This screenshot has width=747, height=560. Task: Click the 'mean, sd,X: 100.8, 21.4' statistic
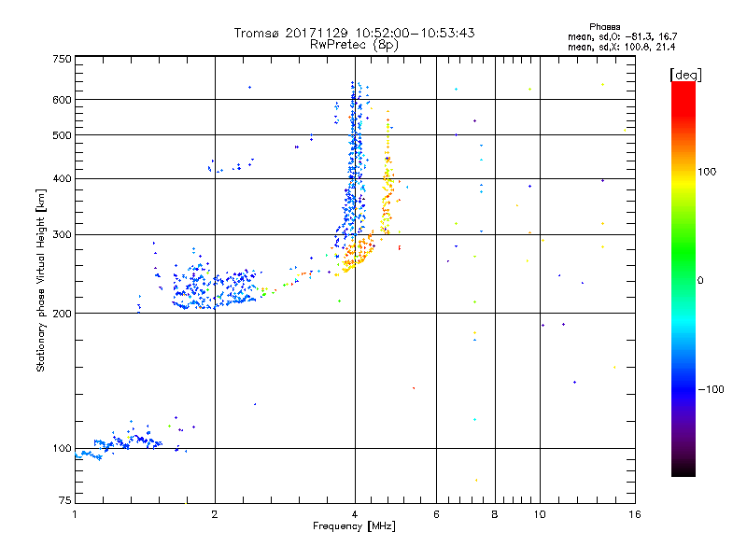point(621,47)
